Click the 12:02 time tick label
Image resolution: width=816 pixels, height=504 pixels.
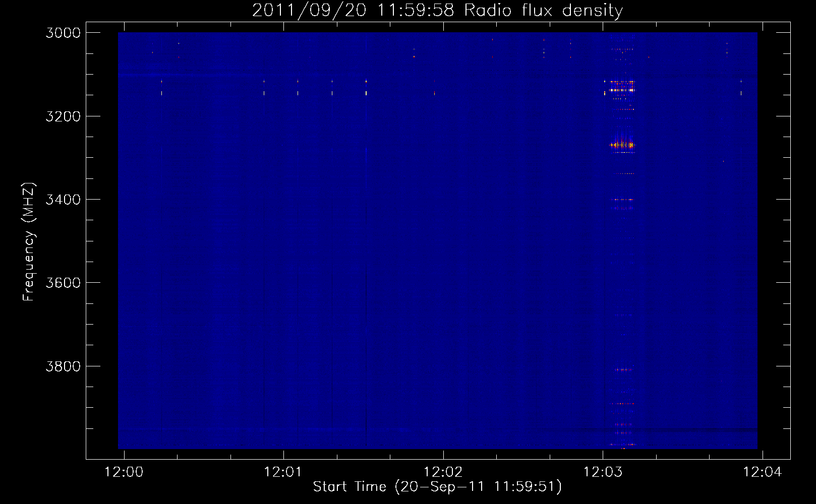[x=443, y=472]
